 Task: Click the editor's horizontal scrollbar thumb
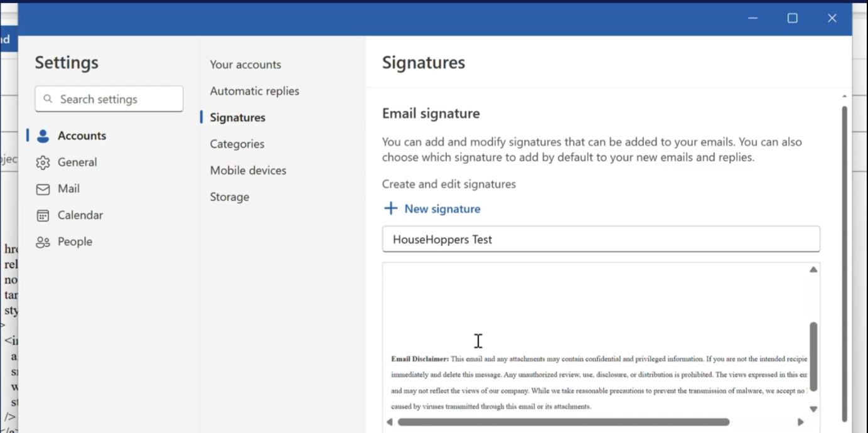pos(563,422)
